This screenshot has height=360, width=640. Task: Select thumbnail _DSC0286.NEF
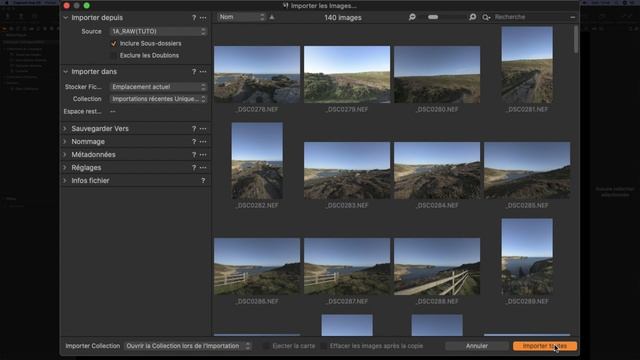tap(257, 267)
